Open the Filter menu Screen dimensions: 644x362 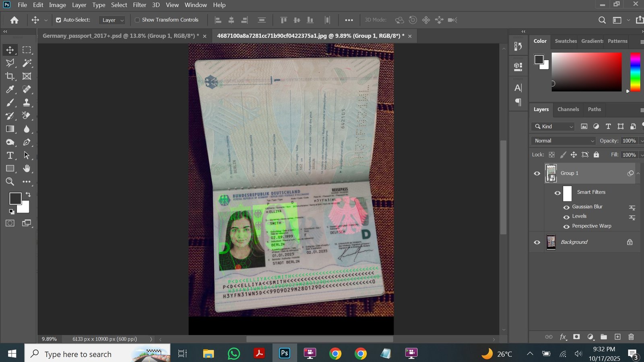click(139, 5)
